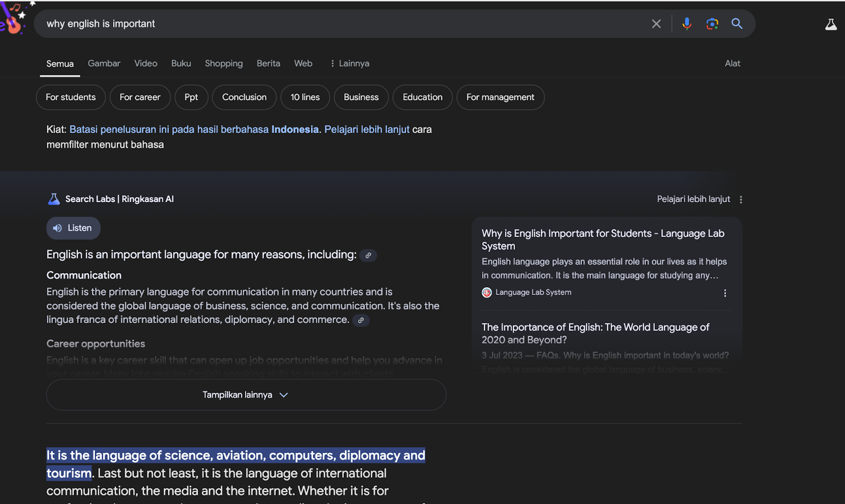Image resolution: width=845 pixels, height=504 pixels.
Task: Open Search Labs flask icon in the header
Action: 831,24
